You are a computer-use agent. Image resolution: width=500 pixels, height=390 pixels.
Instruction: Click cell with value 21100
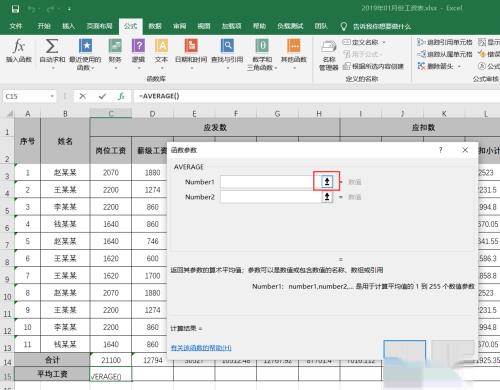111,360
